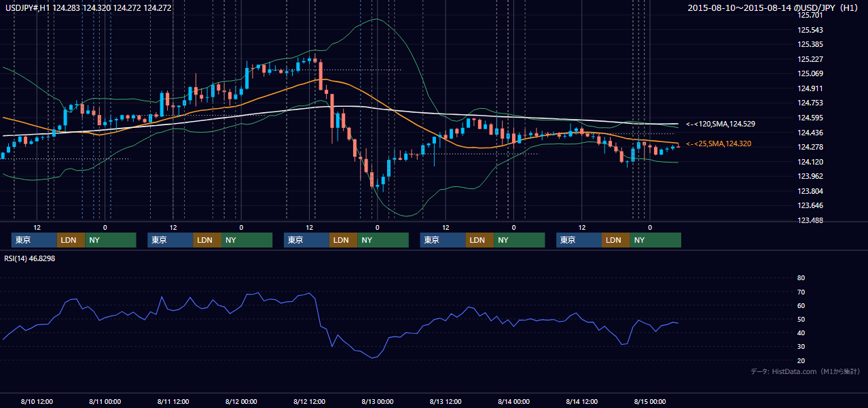The image size is (868, 408).
Task: Select the RSI(14) 46.8298 indicator label
Action: tap(29, 258)
